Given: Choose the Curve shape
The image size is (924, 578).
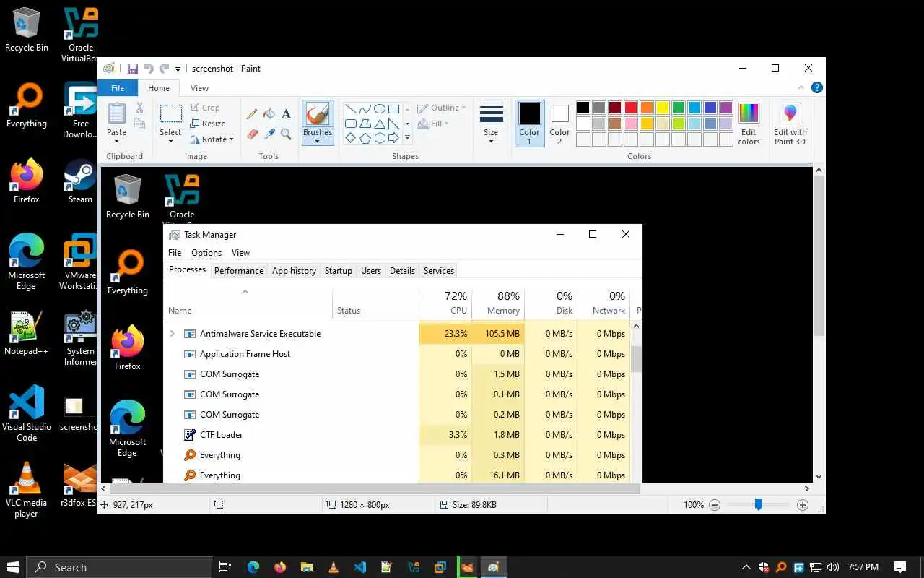Looking at the screenshot, I should pyautogui.click(x=365, y=109).
